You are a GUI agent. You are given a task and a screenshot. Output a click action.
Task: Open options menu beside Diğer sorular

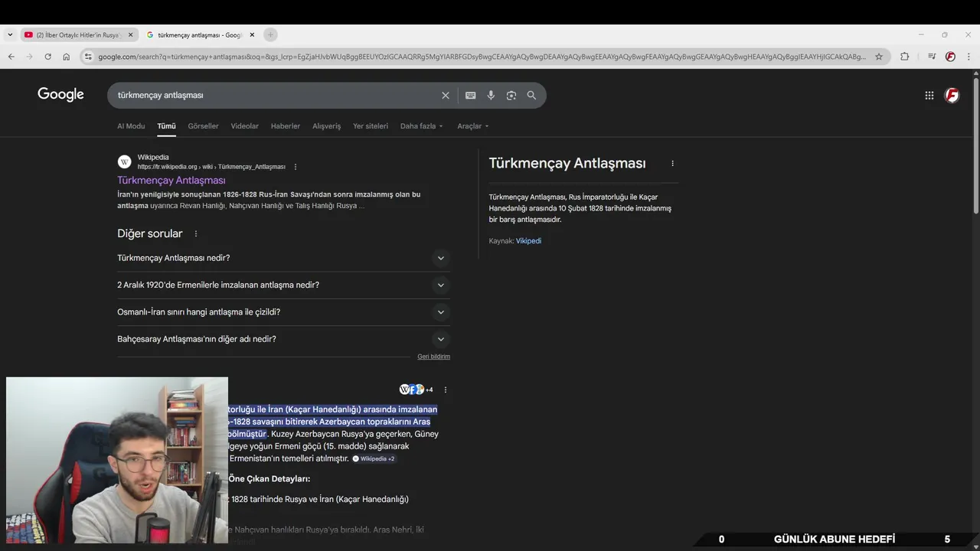click(x=196, y=234)
